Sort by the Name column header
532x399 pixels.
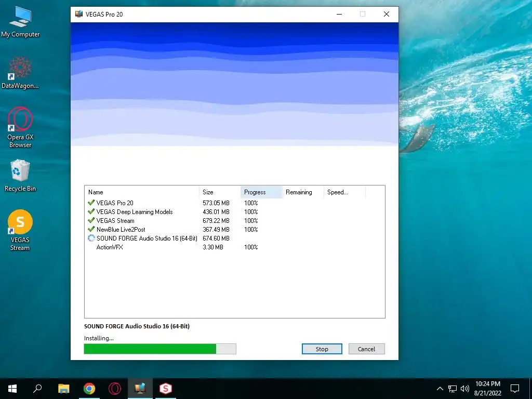142,192
